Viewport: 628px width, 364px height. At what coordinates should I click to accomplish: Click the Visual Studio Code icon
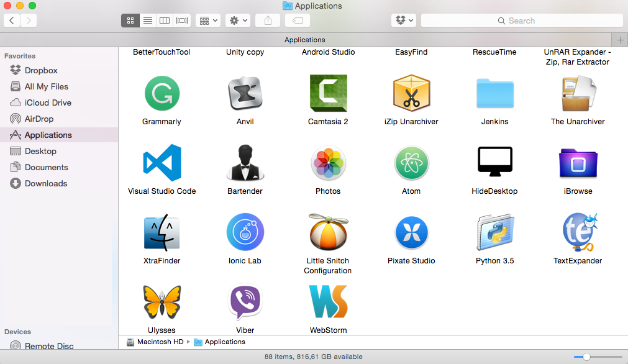pyautogui.click(x=162, y=163)
